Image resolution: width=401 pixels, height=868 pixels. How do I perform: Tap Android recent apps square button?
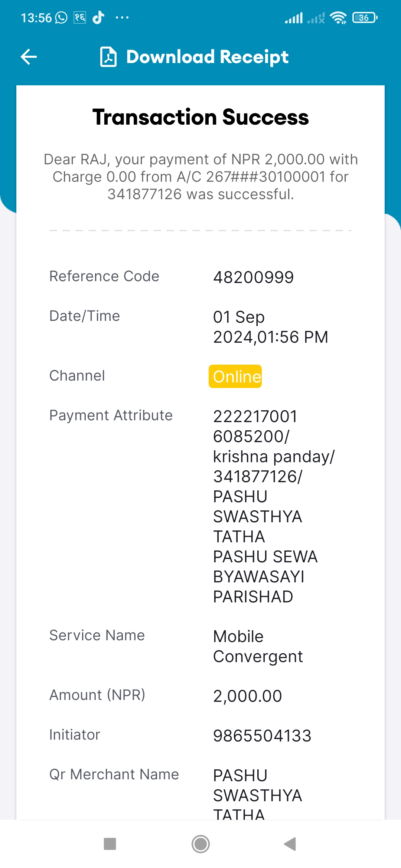[110, 844]
